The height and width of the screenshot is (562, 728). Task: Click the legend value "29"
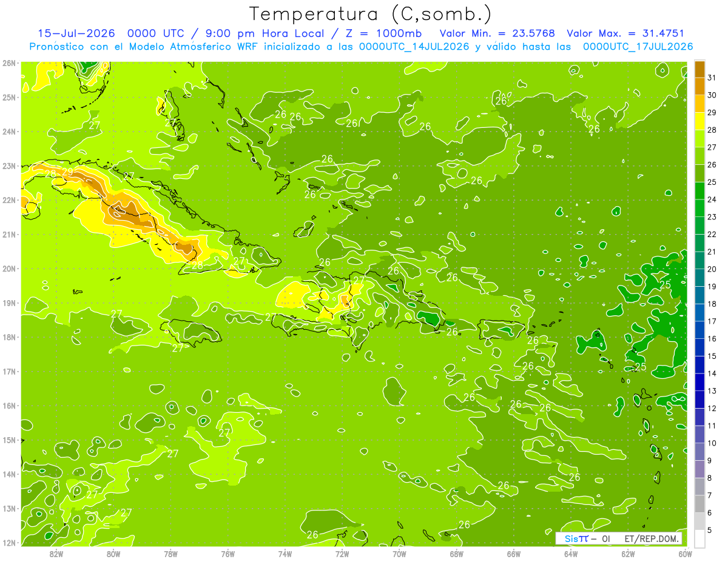pyautogui.click(x=712, y=113)
